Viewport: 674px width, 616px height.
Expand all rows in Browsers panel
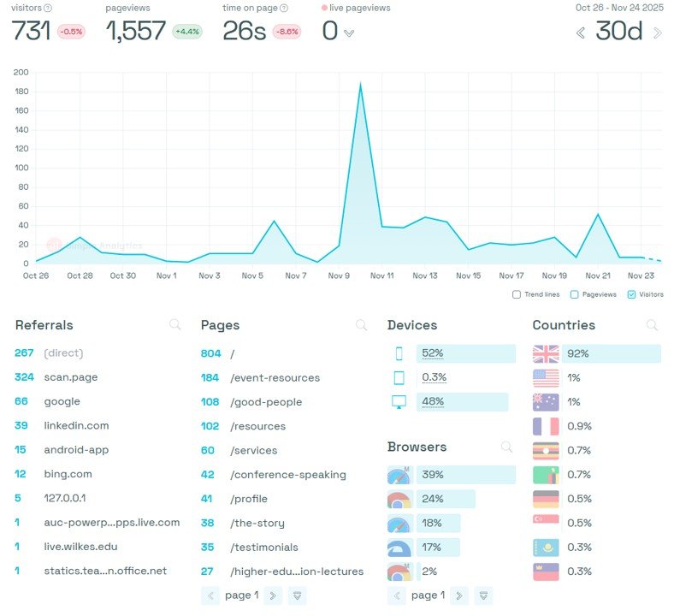click(483, 595)
